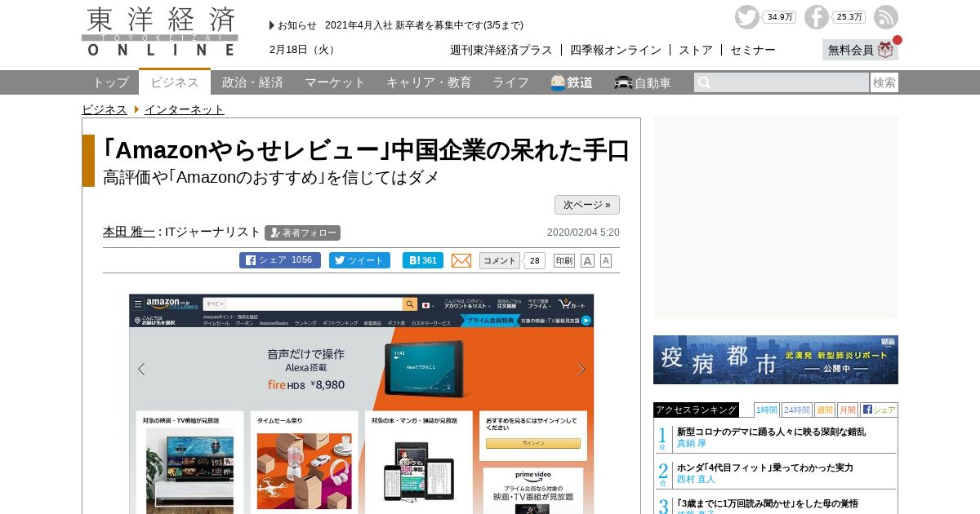Open 四季報オンライン link
This screenshot has height=514, width=980.
[616, 50]
